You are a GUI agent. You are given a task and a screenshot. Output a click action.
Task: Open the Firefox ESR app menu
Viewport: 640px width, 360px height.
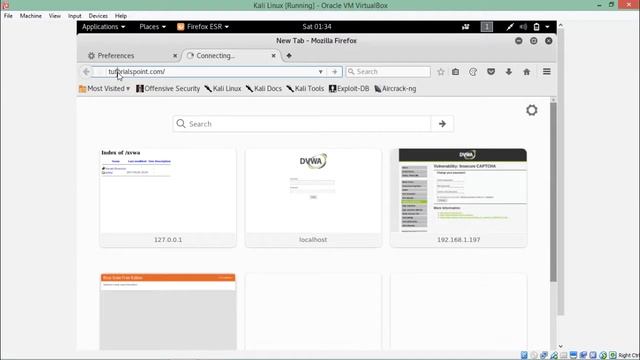(203, 27)
